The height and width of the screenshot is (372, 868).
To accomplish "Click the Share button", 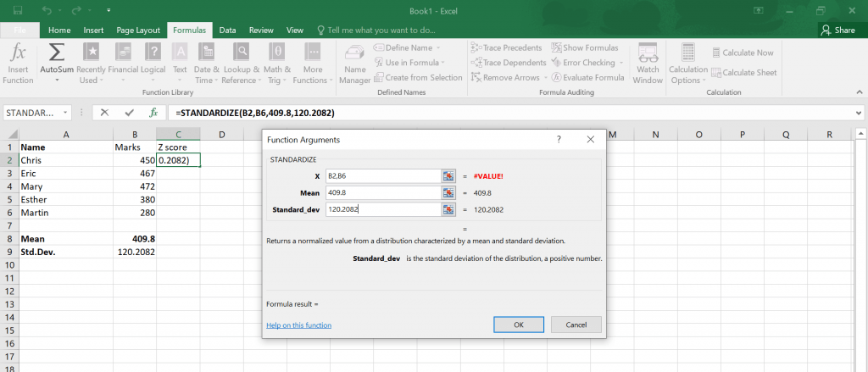I will click(838, 30).
